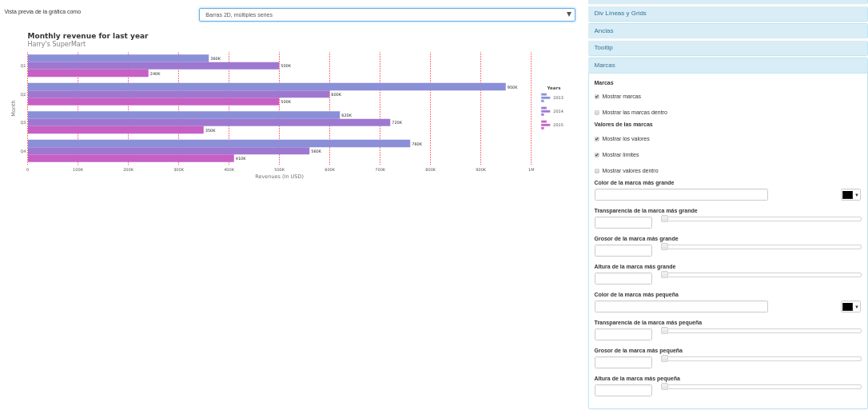Screen dimensions: 868x410
Task: Open the Barras 2D chart type dropdown
Action: pyautogui.click(x=387, y=14)
